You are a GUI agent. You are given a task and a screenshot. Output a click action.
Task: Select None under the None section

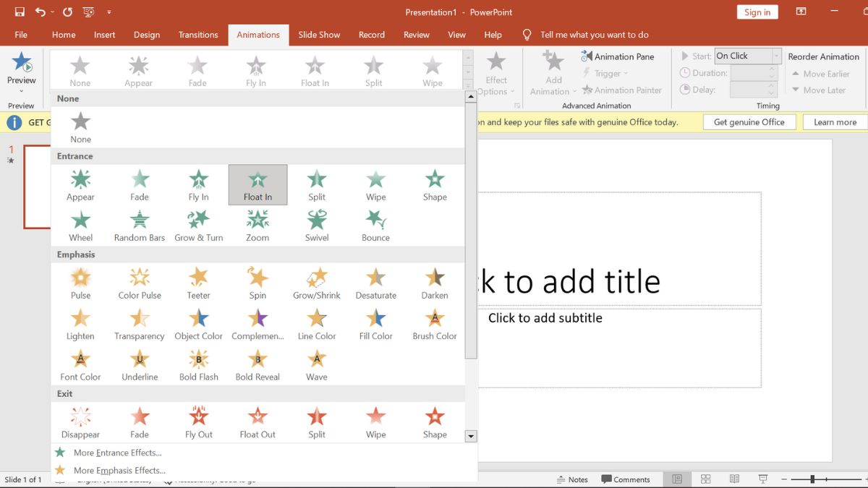pos(80,127)
